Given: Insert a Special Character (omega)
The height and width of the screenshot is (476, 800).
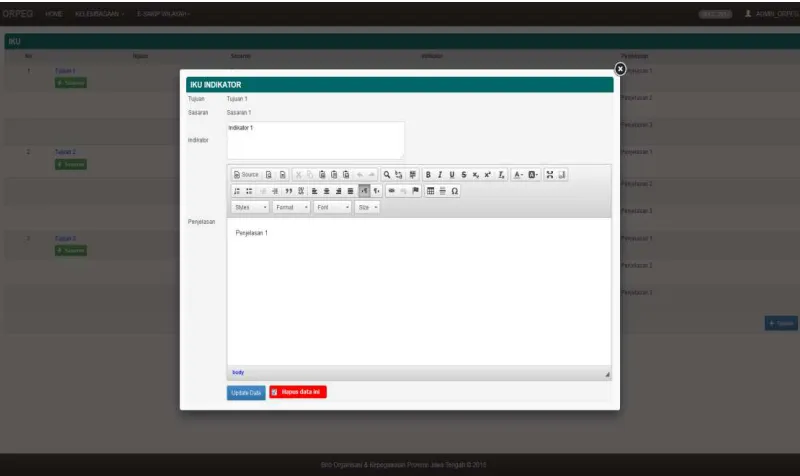Looking at the screenshot, I should point(454,191).
